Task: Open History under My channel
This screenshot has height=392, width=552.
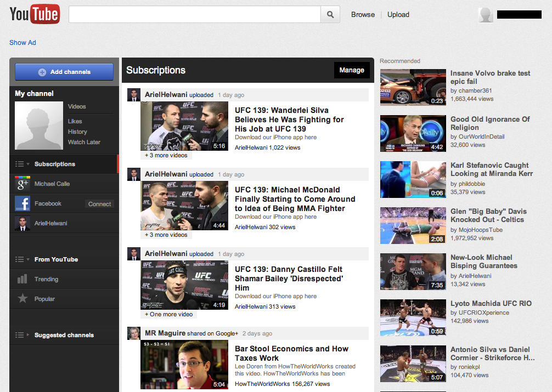Action: 77,132
